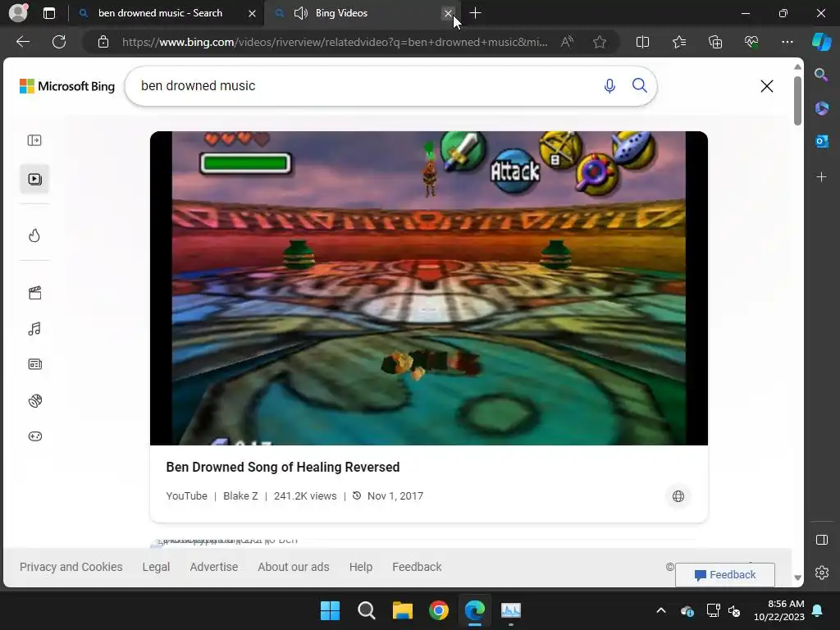The height and width of the screenshot is (630, 840).
Task: Open Browser essentials heart icon
Action: [751, 42]
